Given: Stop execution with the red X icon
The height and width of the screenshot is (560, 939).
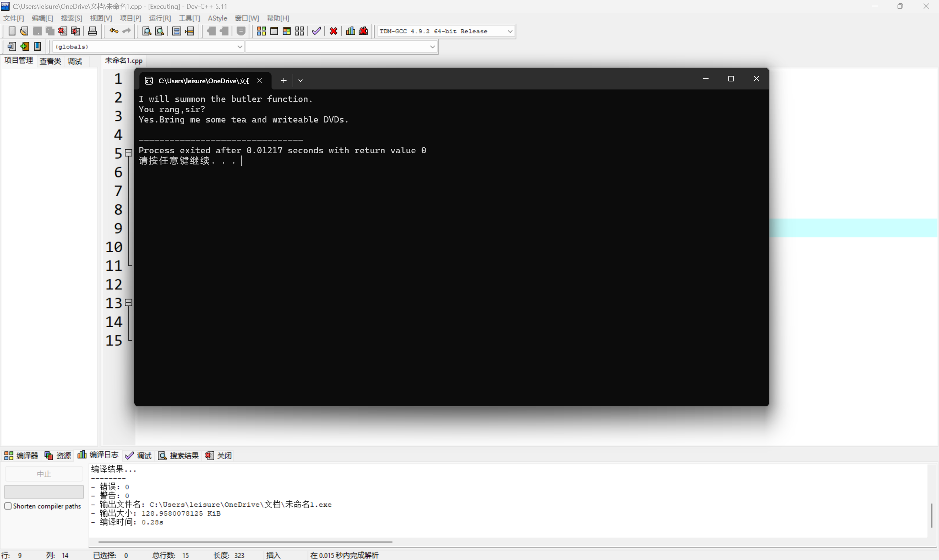Looking at the screenshot, I should (333, 31).
